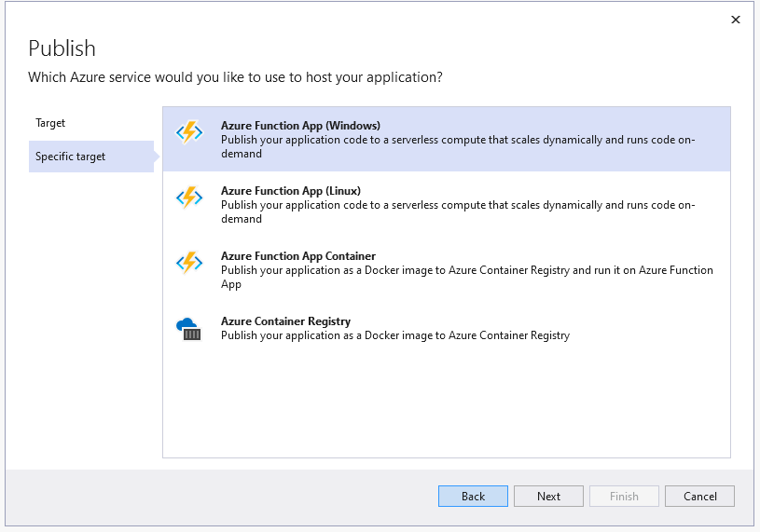This screenshot has width=760, height=532.
Task: Open the Specific target step
Action: [71, 157]
